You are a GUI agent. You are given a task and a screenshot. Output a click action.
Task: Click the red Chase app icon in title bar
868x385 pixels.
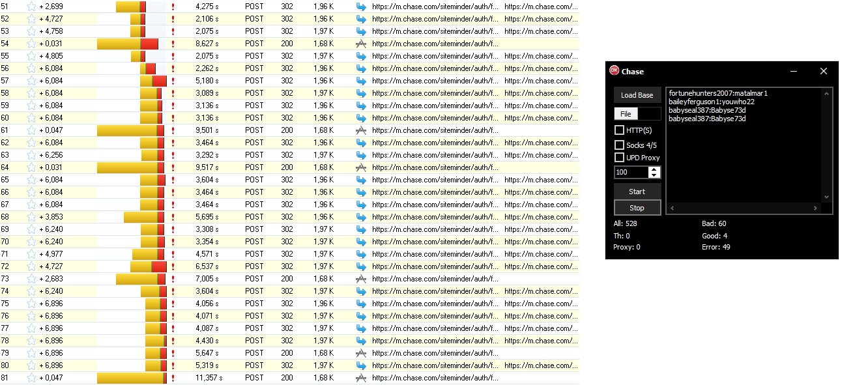(614, 71)
